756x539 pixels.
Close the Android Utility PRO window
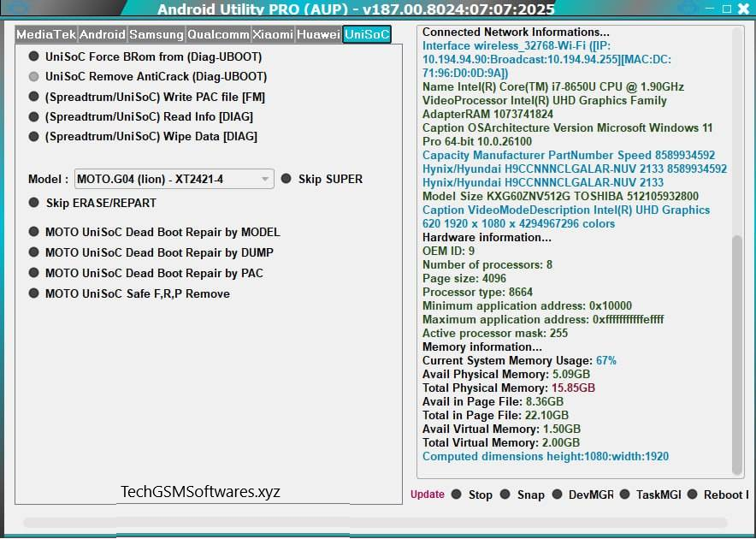pos(744,9)
